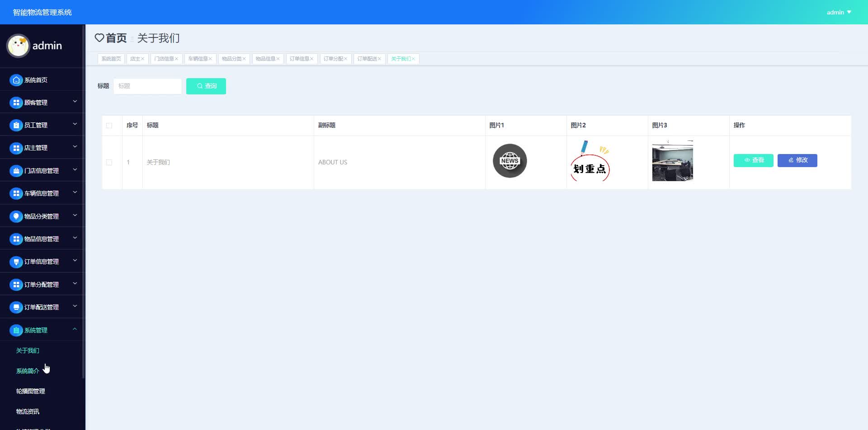Screen dimensions: 868x430
Task: Open 系统简介 in sidebar submenu
Action: click(x=28, y=371)
